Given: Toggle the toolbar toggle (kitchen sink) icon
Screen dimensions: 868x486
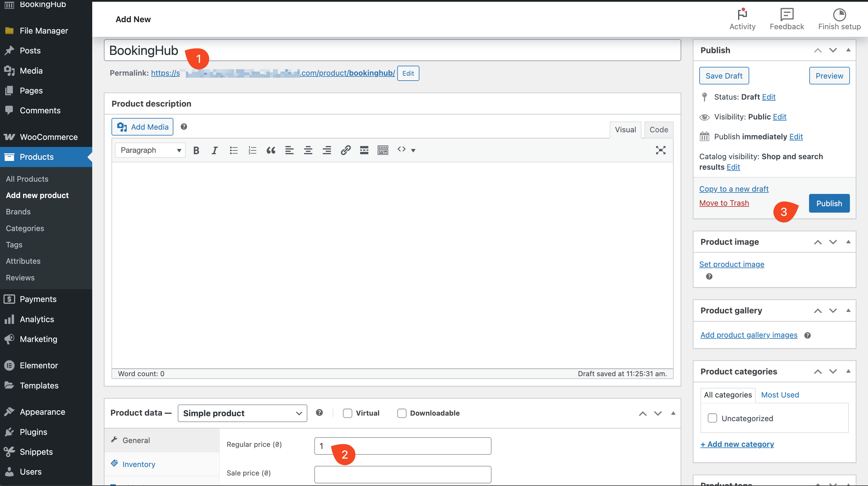Looking at the screenshot, I should click(383, 150).
